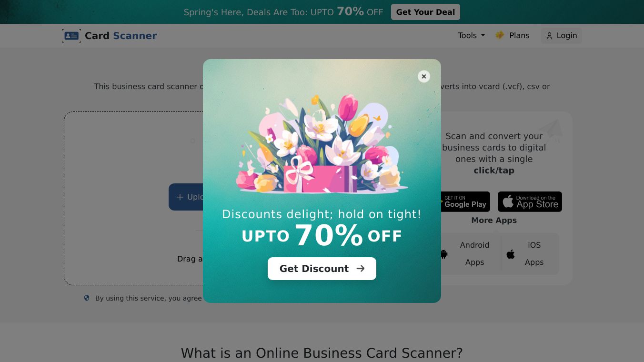644x362 pixels.
Task: Click the flower bouquet promo image
Action: click(x=322, y=143)
